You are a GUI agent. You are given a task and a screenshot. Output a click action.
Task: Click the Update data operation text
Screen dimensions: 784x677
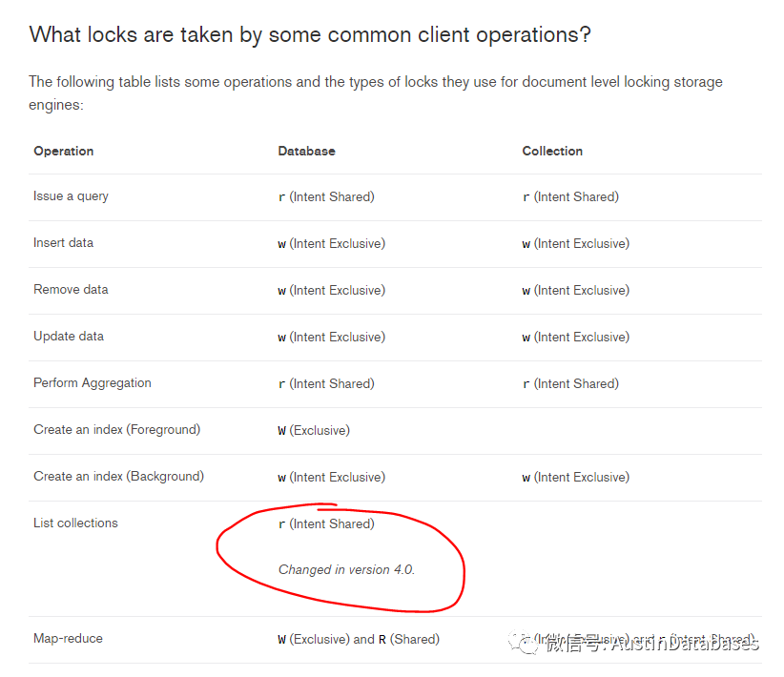coord(69,336)
